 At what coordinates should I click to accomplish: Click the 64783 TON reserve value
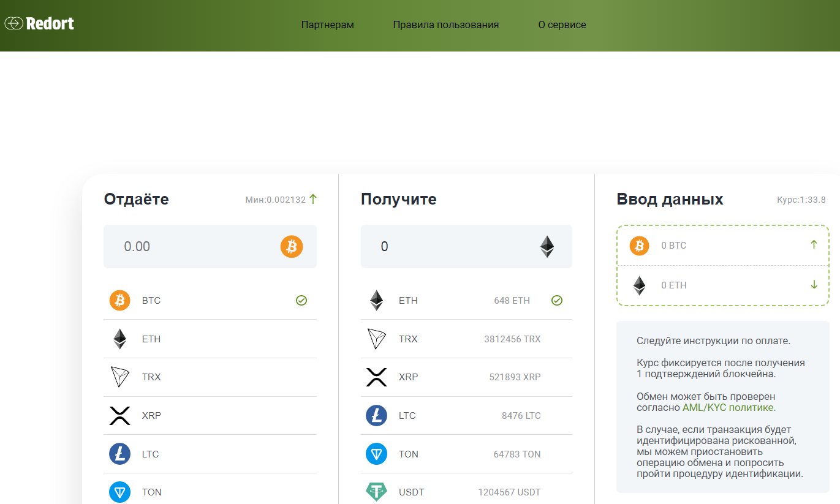click(517, 454)
